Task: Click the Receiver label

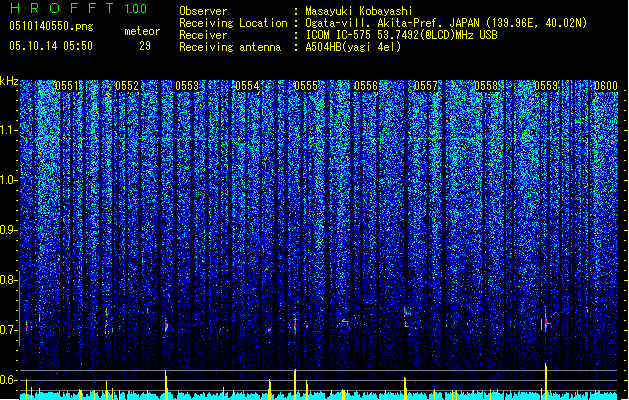Action: coord(203,35)
